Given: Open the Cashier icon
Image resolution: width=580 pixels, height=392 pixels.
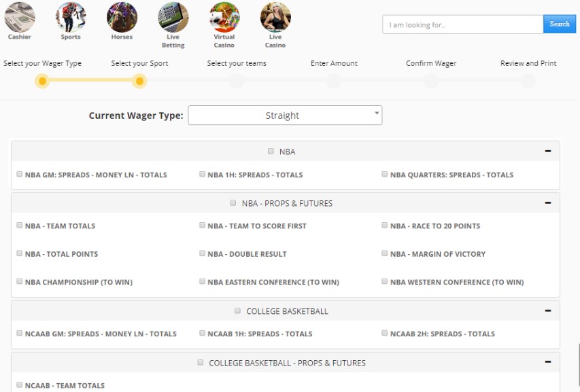Looking at the screenshot, I should point(20,17).
